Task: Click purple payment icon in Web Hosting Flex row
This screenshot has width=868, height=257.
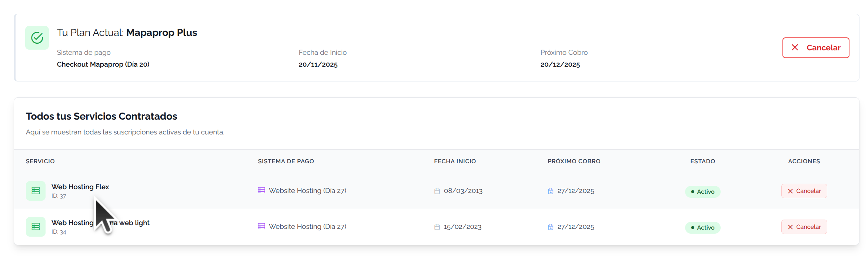Action: click(261, 190)
